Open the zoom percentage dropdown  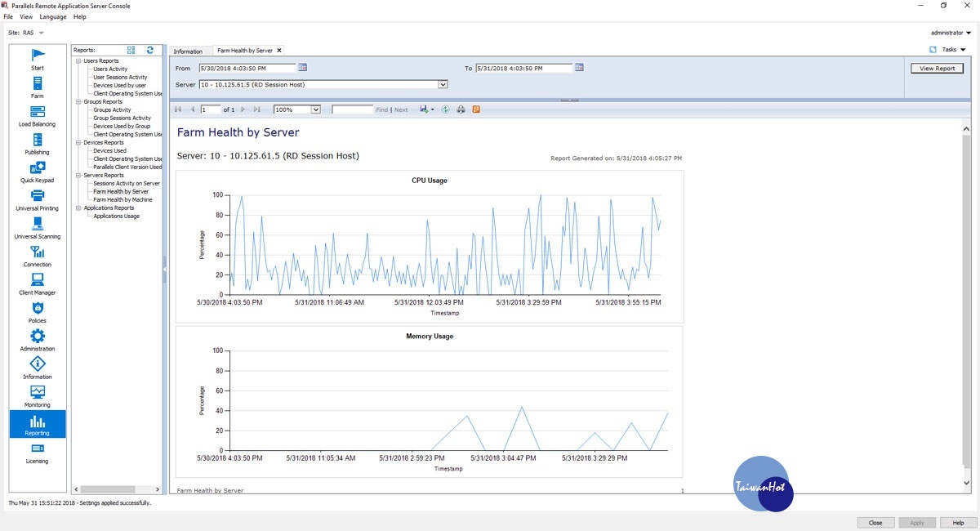pyautogui.click(x=316, y=109)
